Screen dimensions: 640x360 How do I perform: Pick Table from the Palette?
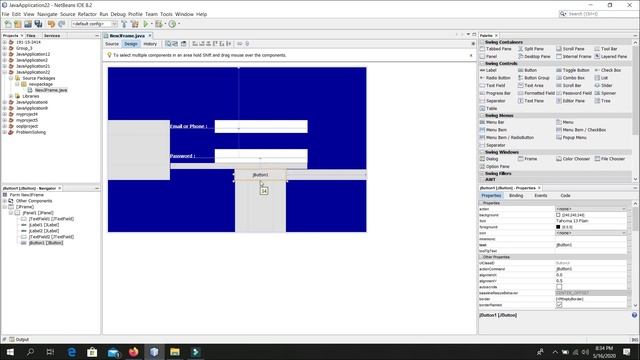[489, 108]
